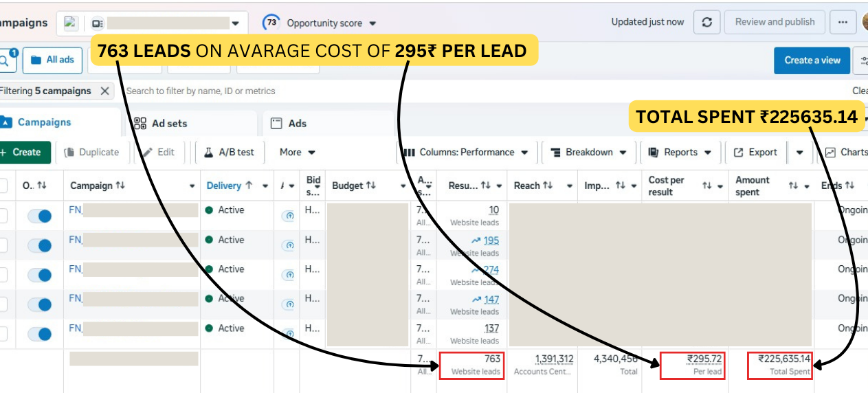Click the Opportunity score 73 indicator

(x=320, y=23)
